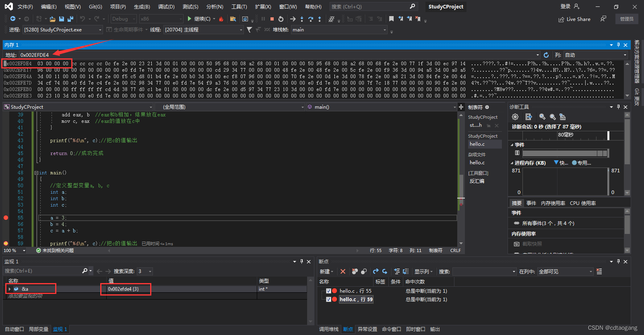Screen dimensions: 644x335
Task: Select 反汇编 in the tool window list
Action: pyautogui.click(x=477, y=181)
